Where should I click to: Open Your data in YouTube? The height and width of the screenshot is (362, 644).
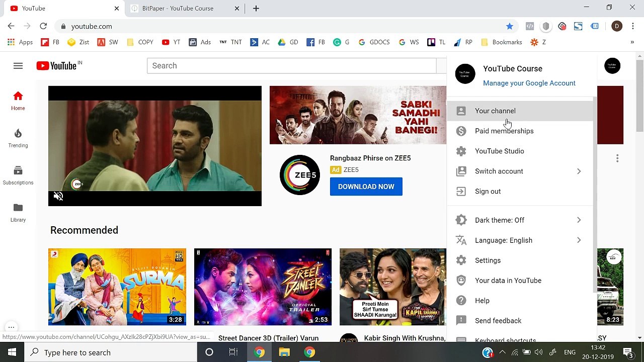520,281
